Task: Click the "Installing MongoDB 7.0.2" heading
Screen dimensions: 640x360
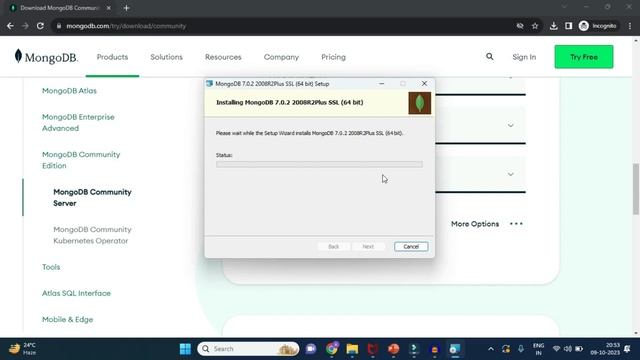Action: point(289,102)
